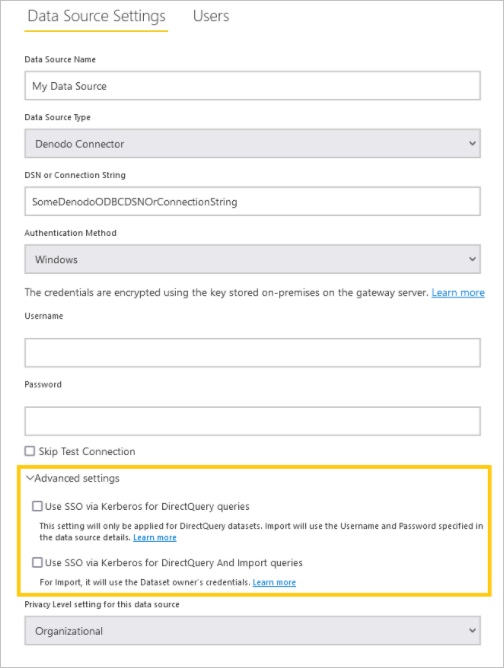Open the Denodo Connector type dropdown

click(253, 144)
